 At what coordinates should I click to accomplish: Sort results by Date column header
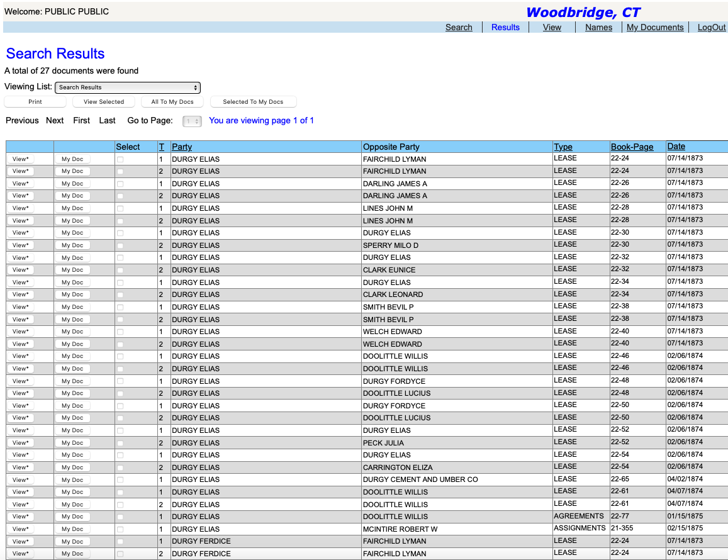tap(676, 147)
